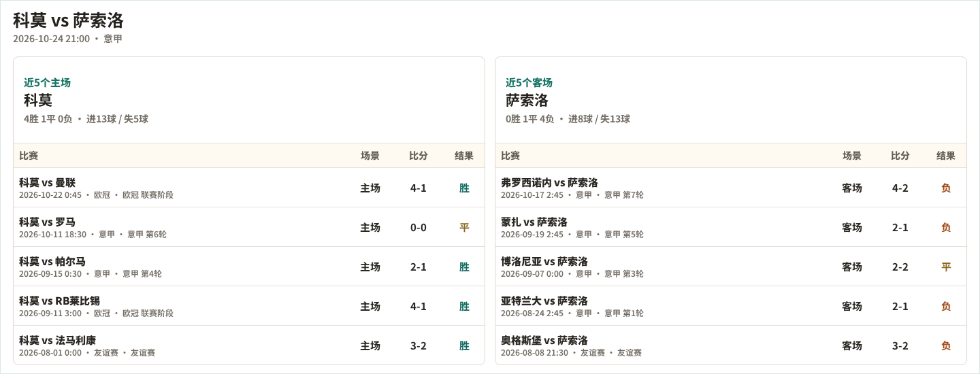Screen dimensions: 980x374
Task: Click 主场 in the 科莫 vs 罗马 row
Action: coord(370,227)
